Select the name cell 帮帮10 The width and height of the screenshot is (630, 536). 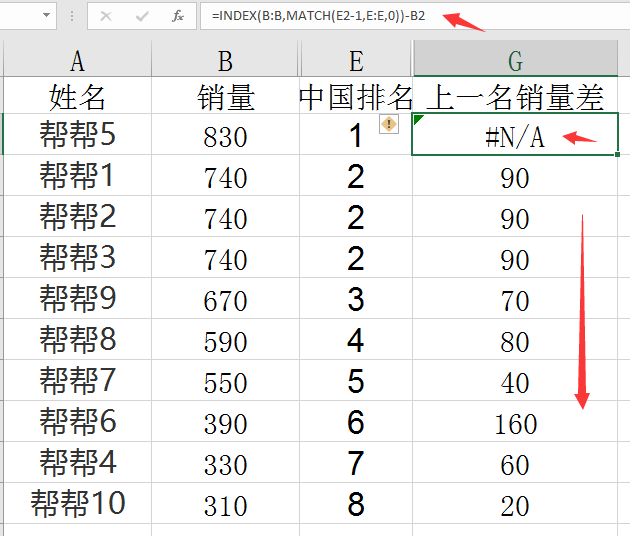pos(78,503)
